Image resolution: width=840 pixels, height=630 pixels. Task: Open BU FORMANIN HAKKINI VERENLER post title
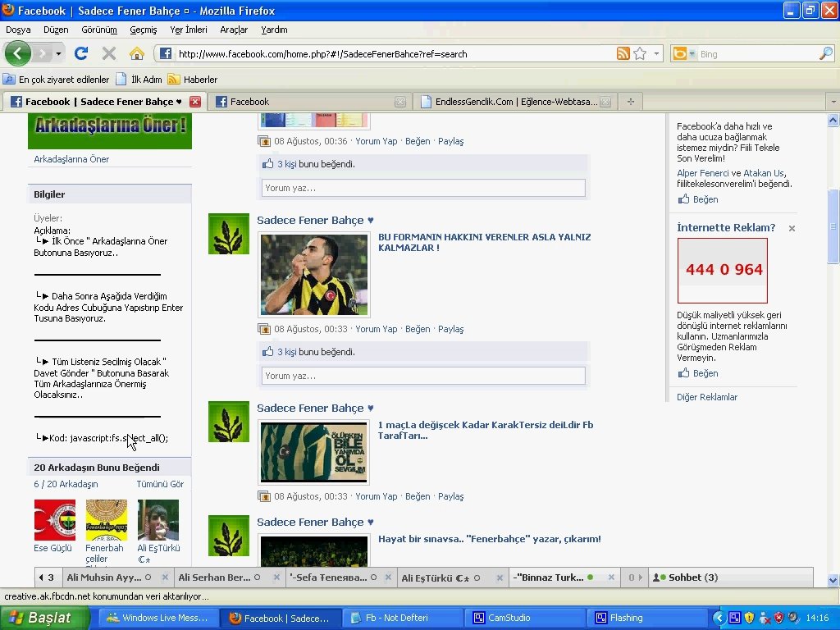[484, 242]
